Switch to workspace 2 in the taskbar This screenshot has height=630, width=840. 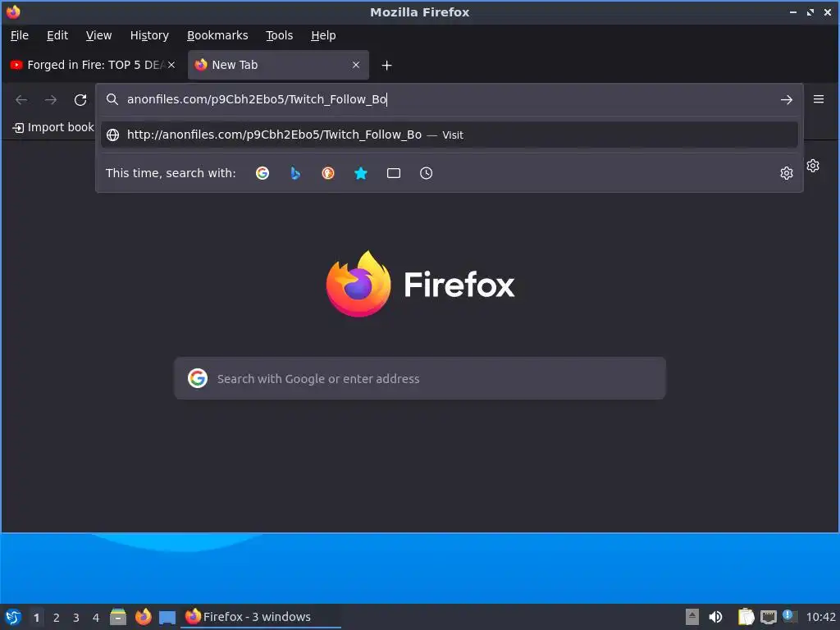pos(57,618)
